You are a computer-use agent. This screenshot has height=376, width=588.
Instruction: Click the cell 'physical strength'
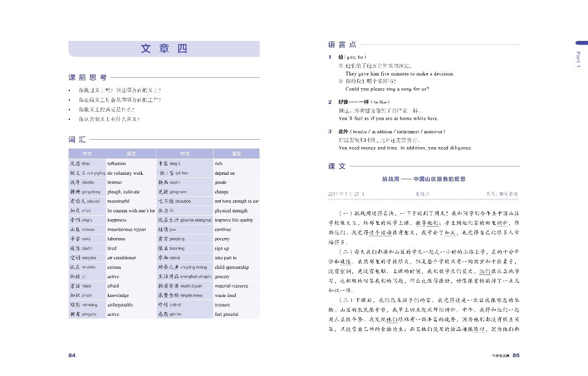[x=236, y=211]
